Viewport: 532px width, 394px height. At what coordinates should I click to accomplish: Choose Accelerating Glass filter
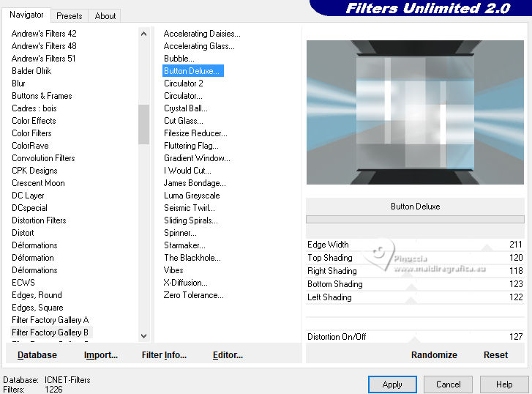pos(199,46)
